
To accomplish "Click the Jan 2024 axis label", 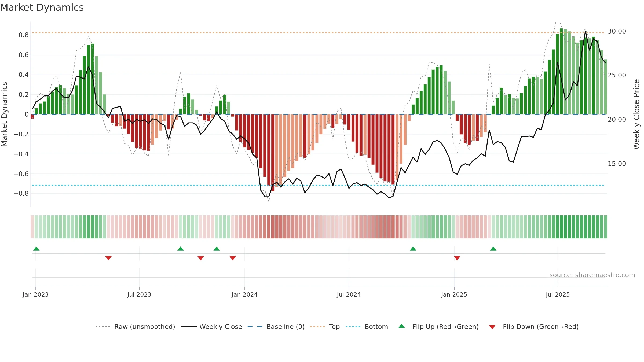I will coord(245,294).
